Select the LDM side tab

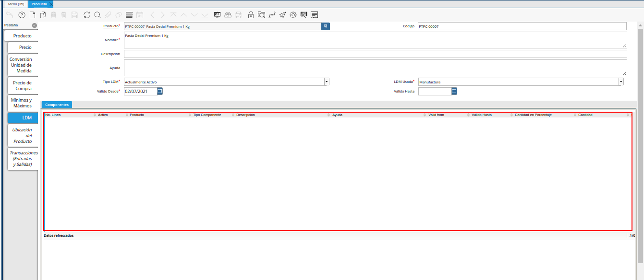pyautogui.click(x=23, y=117)
